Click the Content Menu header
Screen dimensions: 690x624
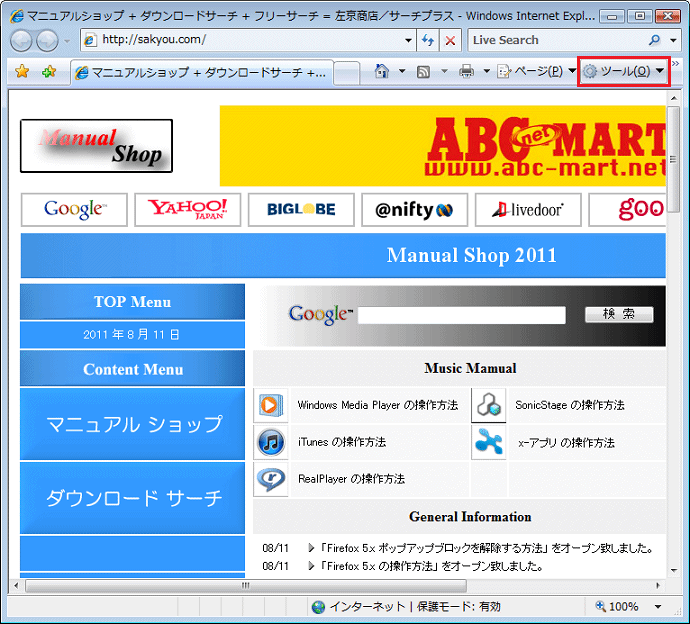132,369
